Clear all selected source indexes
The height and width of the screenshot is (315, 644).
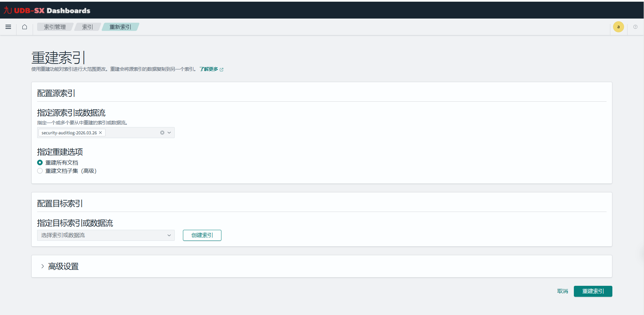162,133
